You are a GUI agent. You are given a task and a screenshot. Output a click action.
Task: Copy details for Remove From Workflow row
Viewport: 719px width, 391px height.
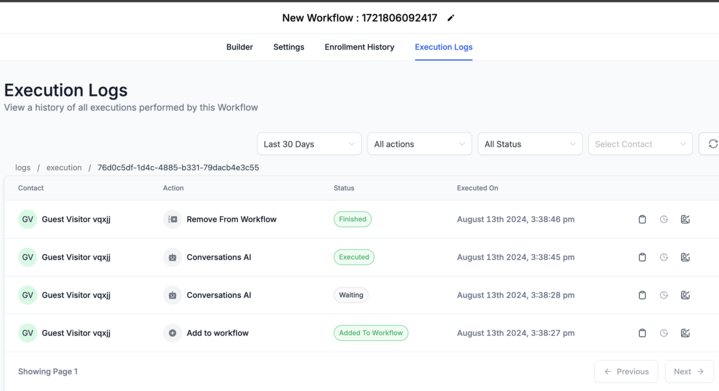(x=642, y=219)
